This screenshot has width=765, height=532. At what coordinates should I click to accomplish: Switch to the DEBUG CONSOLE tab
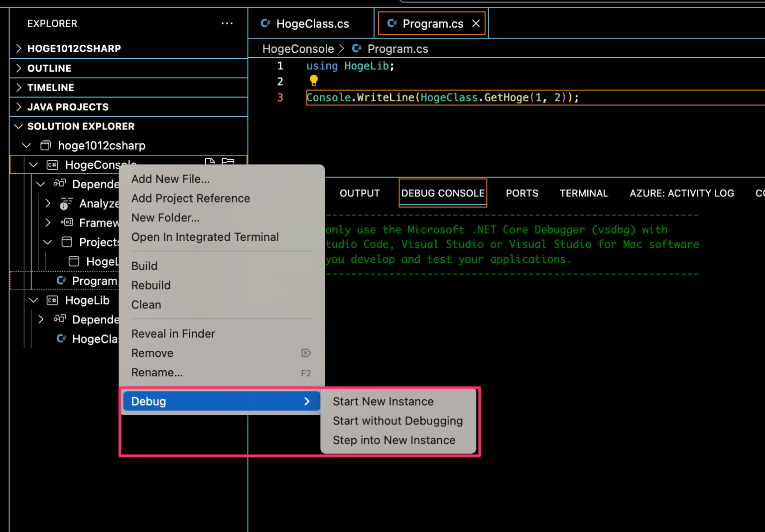tap(442, 193)
